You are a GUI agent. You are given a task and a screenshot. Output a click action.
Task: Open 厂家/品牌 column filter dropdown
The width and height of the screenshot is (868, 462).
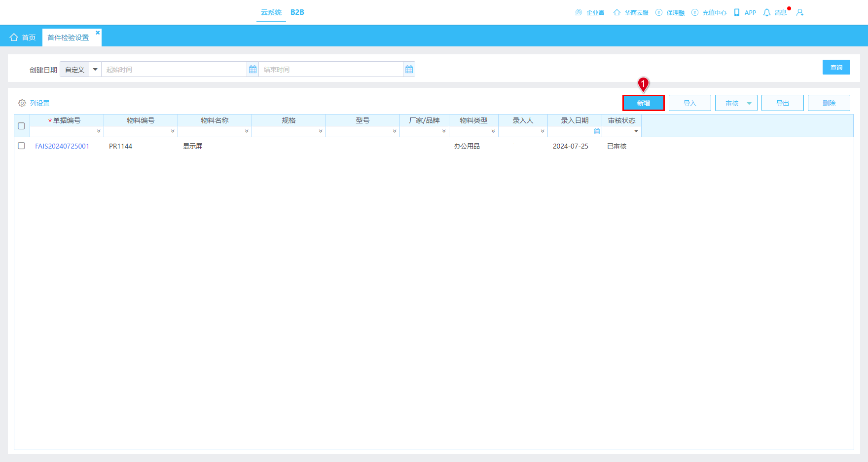pyautogui.click(x=444, y=131)
